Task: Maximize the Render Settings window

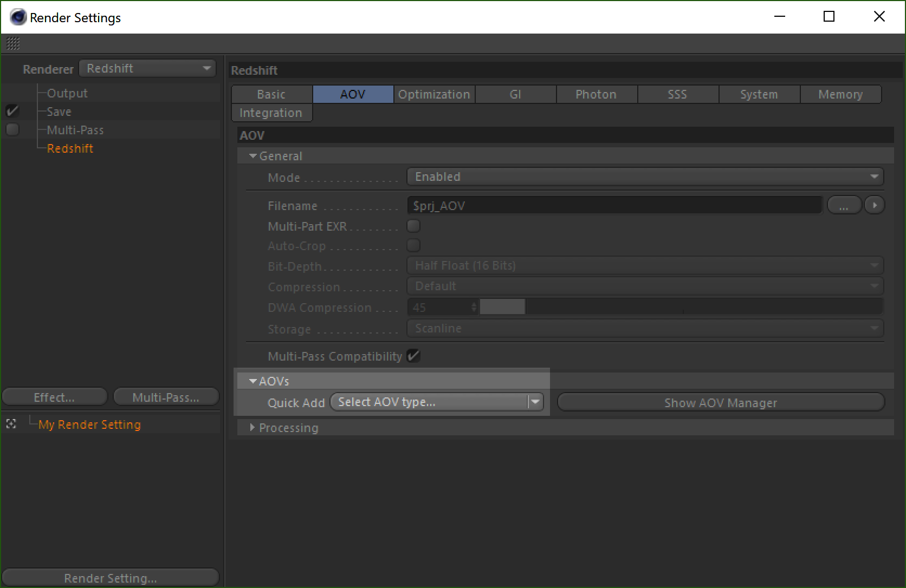Action: point(829,17)
